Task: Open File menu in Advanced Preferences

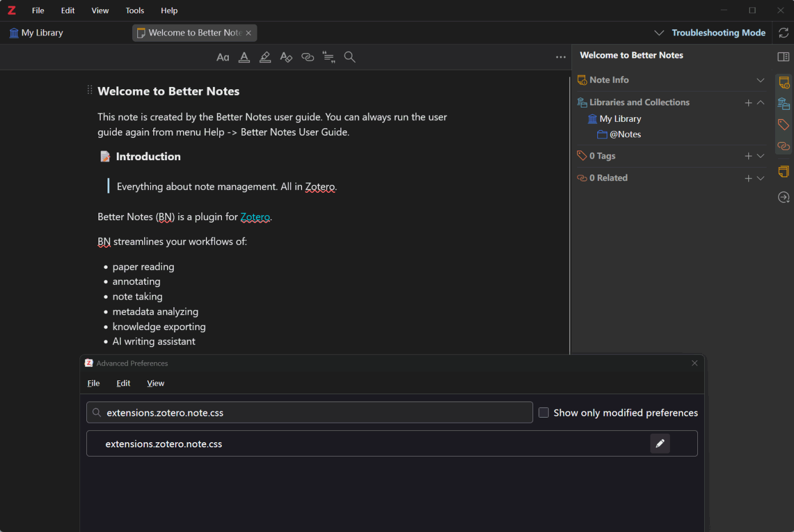Action: coord(94,383)
